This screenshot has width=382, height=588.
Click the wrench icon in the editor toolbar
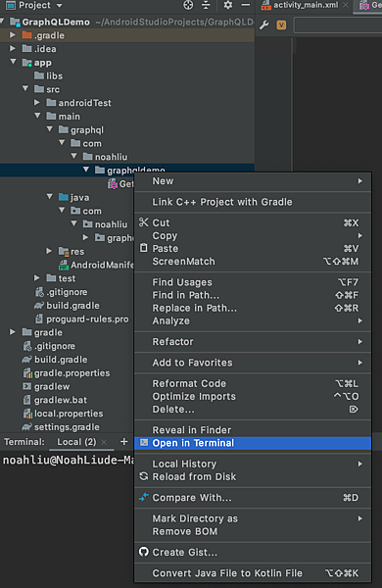click(263, 25)
